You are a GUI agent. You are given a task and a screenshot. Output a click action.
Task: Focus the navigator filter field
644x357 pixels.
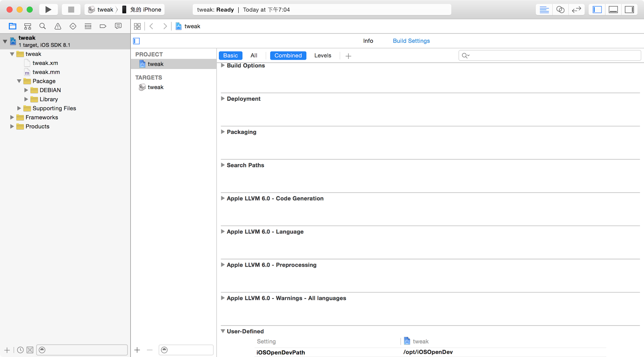(82, 350)
